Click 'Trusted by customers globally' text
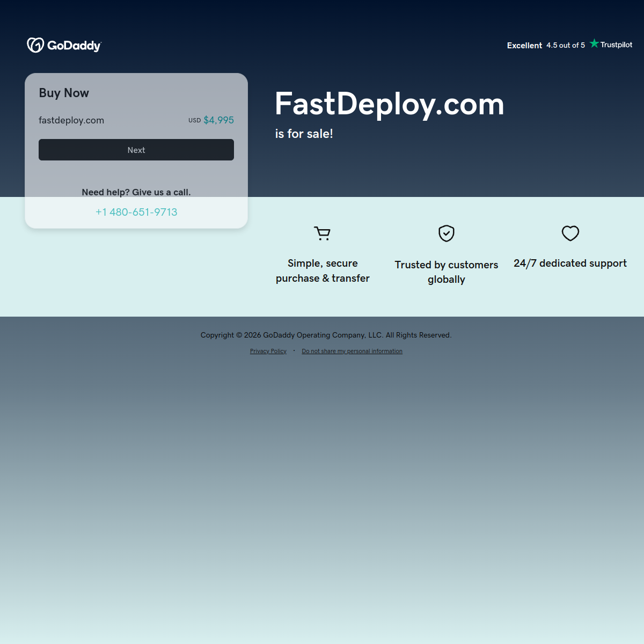The image size is (644, 644). [447, 272]
